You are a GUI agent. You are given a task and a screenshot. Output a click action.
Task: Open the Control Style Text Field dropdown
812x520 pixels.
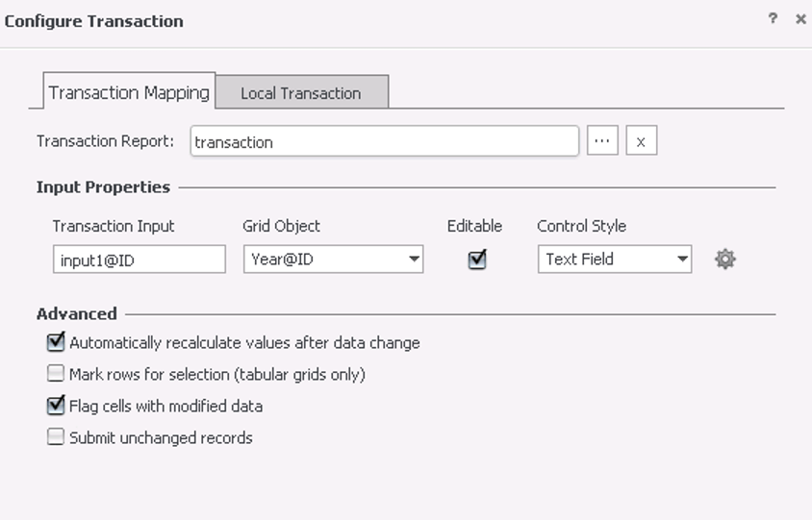(x=615, y=260)
